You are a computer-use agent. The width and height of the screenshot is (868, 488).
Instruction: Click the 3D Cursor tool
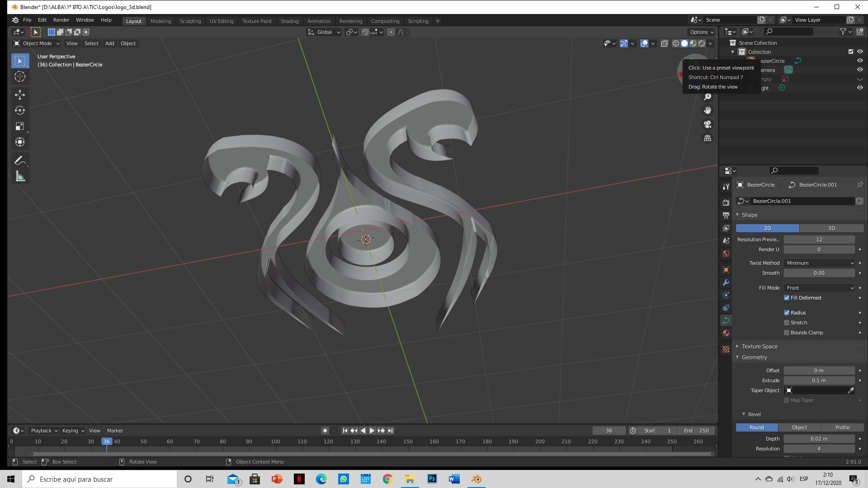(x=20, y=76)
